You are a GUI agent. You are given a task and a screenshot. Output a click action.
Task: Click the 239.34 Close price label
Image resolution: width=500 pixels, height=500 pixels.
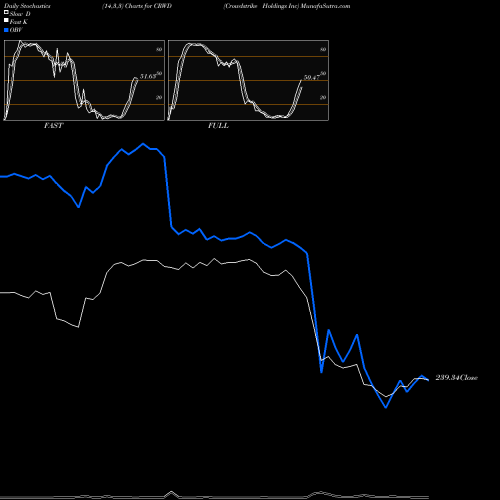[x=457, y=378]
